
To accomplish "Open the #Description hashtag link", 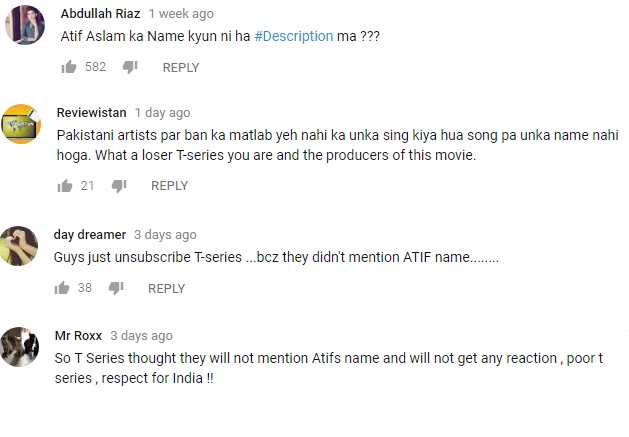I will [294, 36].
